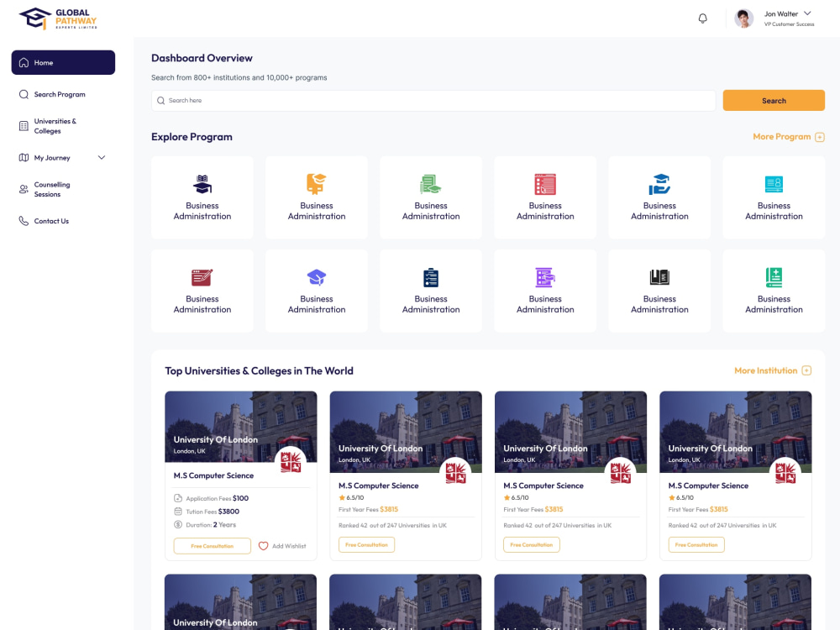This screenshot has height=630, width=840.
Task: Expand the Jon Walter account dropdown chevron
Action: (807, 13)
